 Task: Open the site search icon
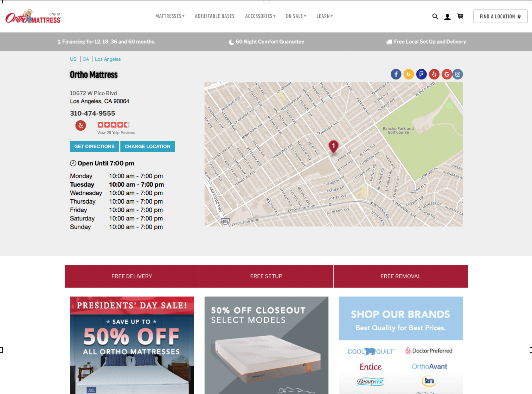(435, 16)
